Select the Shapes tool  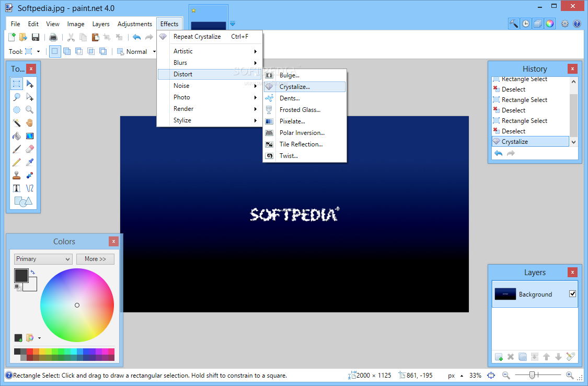coord(23,202)
